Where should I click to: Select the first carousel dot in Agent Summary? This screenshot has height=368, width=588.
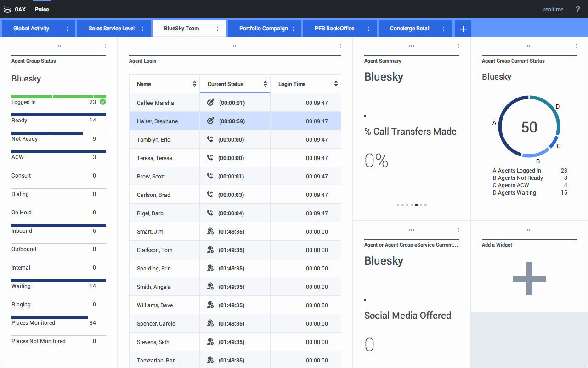398,205
